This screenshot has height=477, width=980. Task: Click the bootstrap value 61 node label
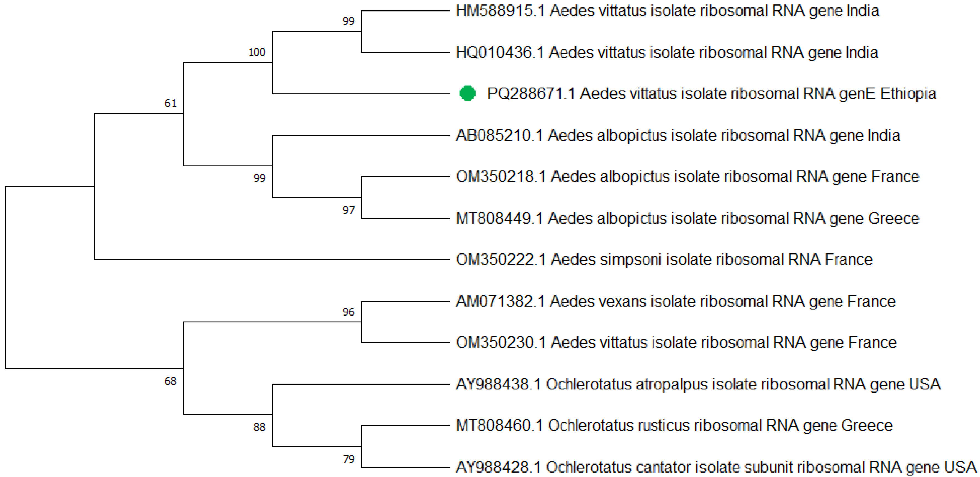click(x=170, y=104)
